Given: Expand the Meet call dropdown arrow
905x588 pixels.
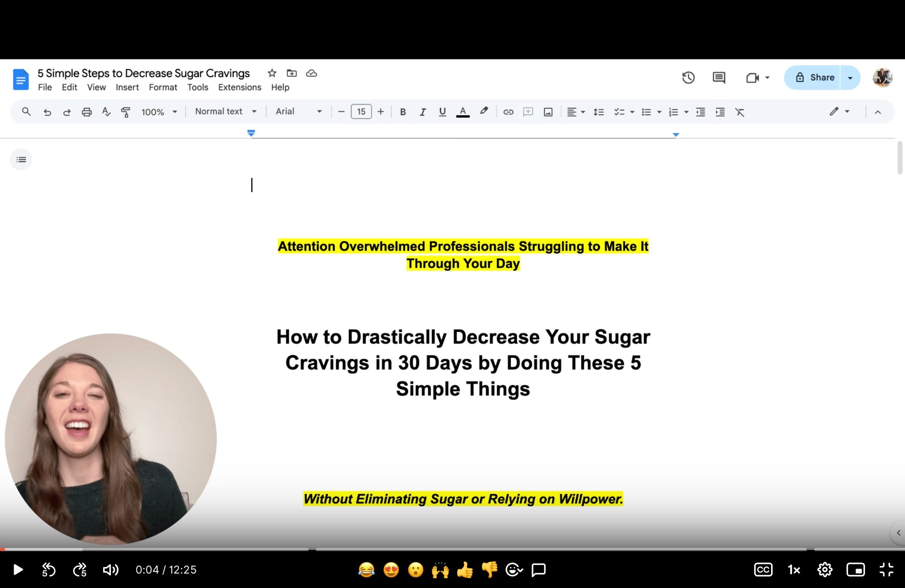Looking at the screenshot, I should (767, 78).
